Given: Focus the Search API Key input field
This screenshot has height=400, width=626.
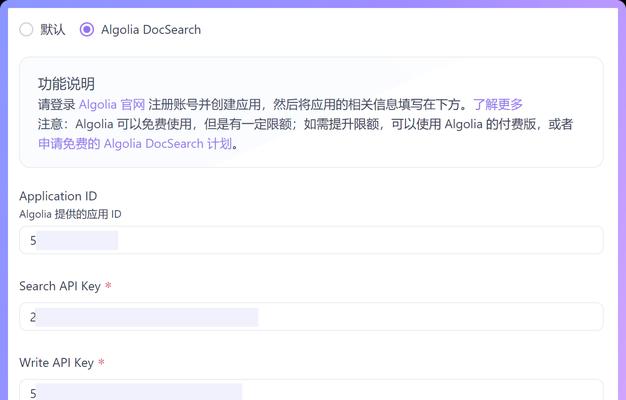Looking at the screenshot, I should pyautogui.click(x=311, y=317).
